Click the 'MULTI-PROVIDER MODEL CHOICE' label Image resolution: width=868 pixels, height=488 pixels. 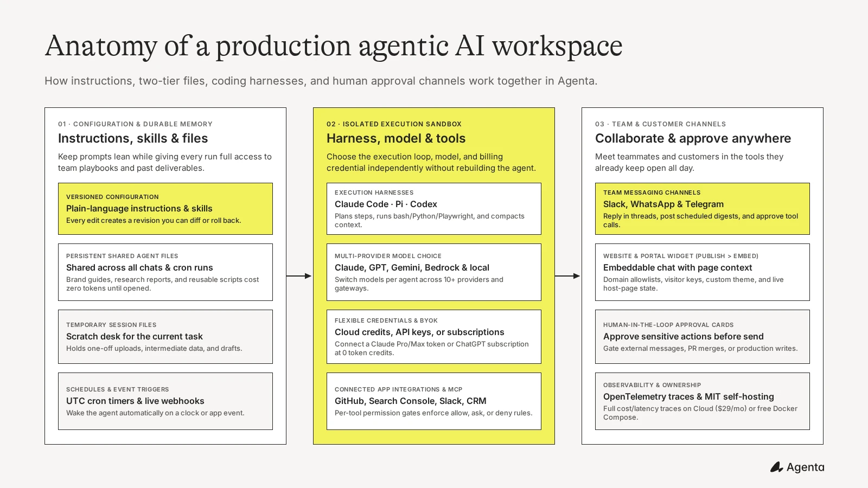click(388, 256)
